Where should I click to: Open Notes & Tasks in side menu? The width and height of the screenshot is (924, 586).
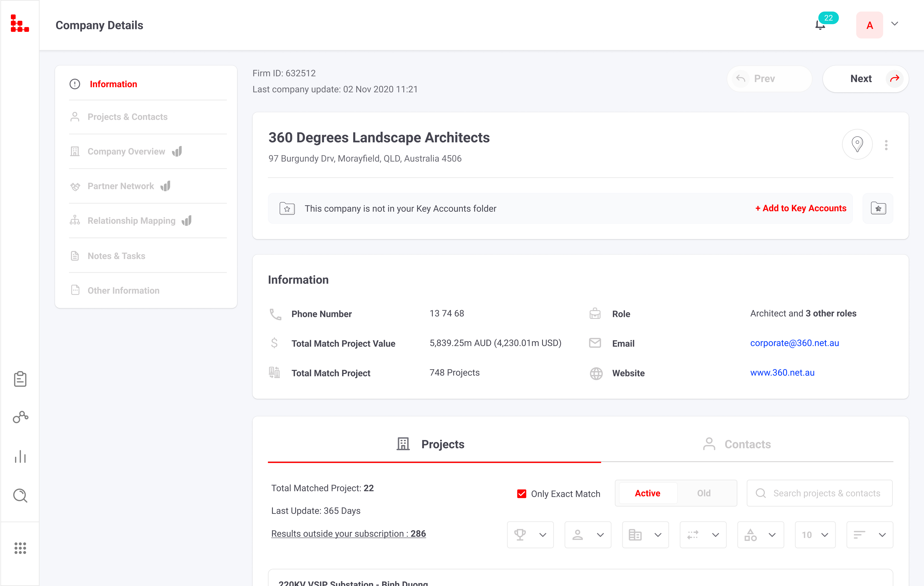click(116, 256)
